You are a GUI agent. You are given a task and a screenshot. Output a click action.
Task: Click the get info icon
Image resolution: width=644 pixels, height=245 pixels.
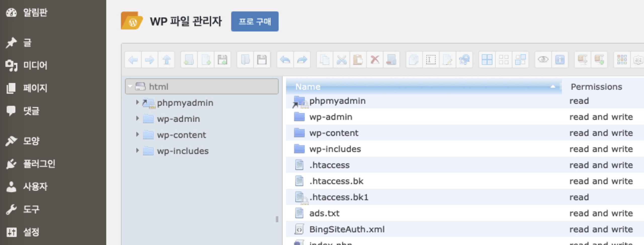coord(560,60)
